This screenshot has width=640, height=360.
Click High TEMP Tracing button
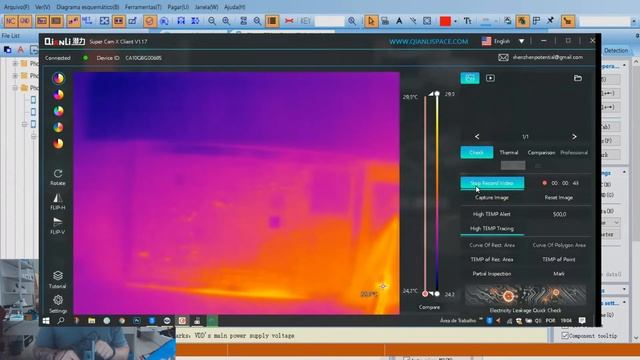(x=492, y=229)
